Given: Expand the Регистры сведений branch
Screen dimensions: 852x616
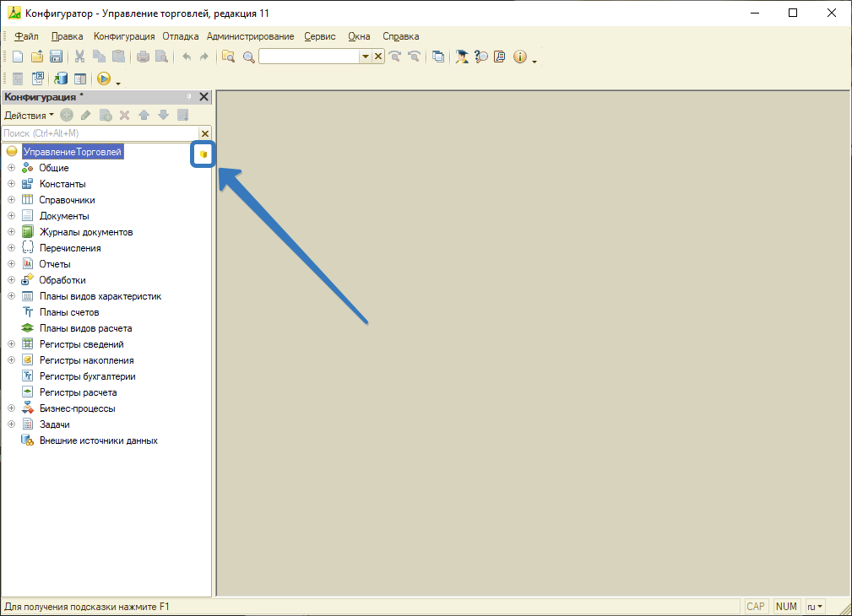Looking at the screenshot, I should click(11, 344).
